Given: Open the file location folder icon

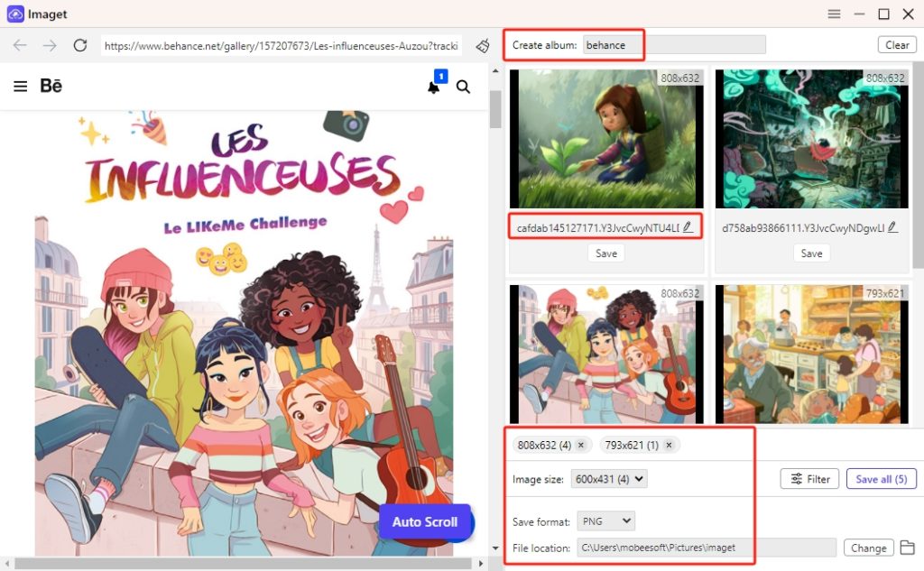Looking at the screenshot, I should [908, 548].
